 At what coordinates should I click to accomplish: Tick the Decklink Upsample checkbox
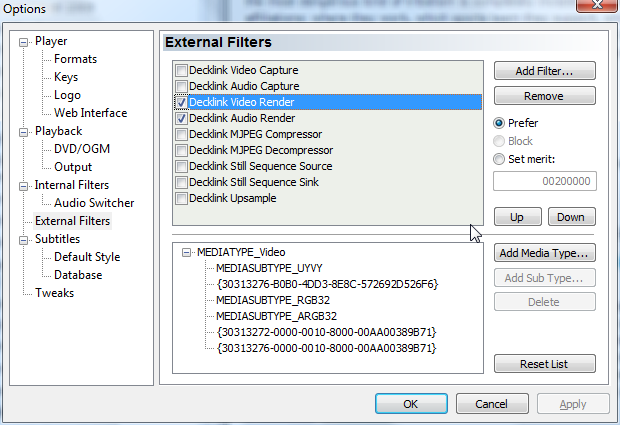[x=181, y=199]
